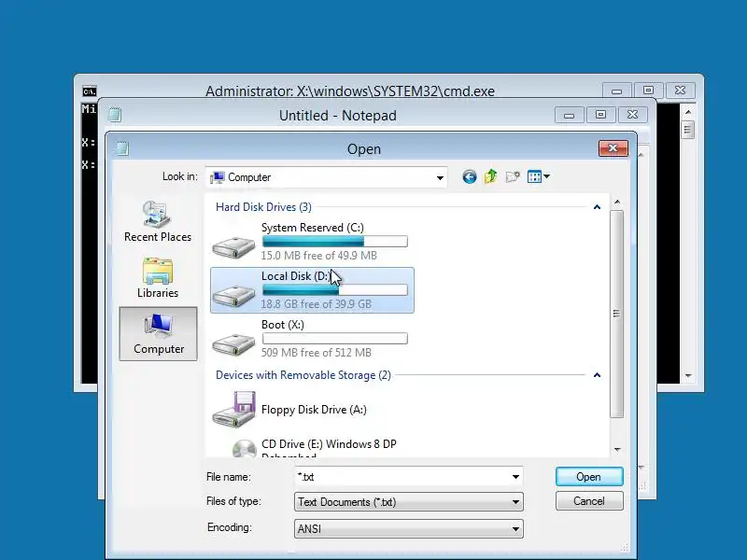Click the 'Floppy Disk Drive (A:)' label
This screenshot has height=560, width=747.
click(x=314, y=410)
